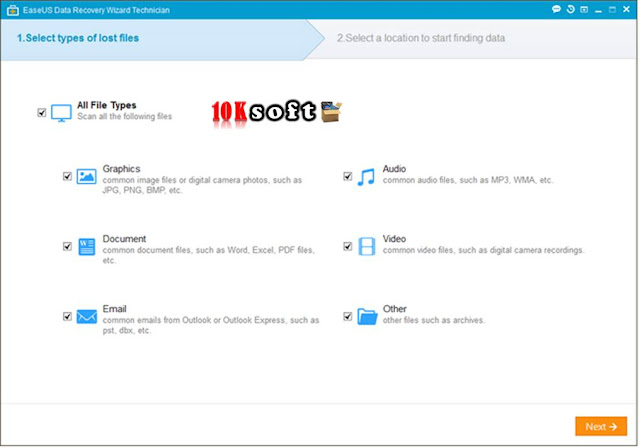Viewport: 640px width, 448px height.
Task: Click the monitor icon for All File Types
Action: click(61, 113)
